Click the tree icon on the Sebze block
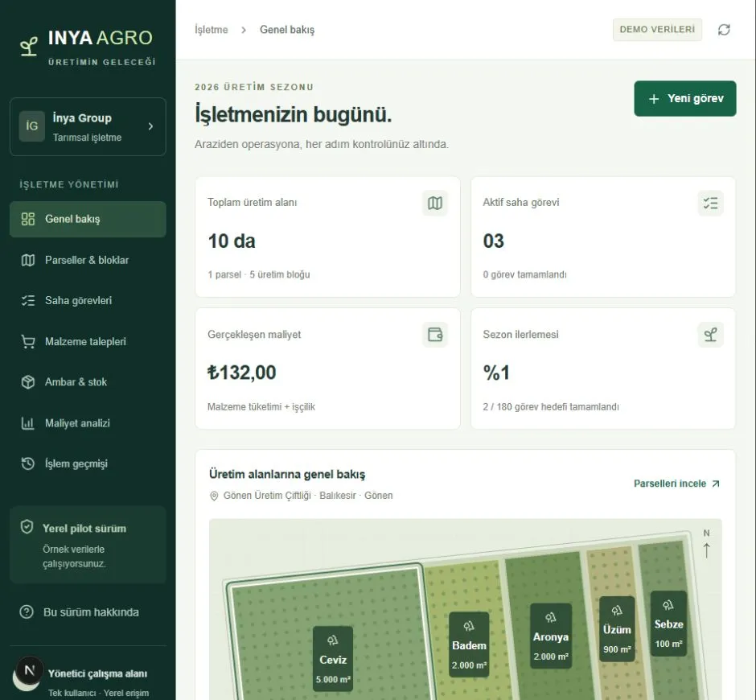This screenshot has width=756, height=700. pos(668,605)
